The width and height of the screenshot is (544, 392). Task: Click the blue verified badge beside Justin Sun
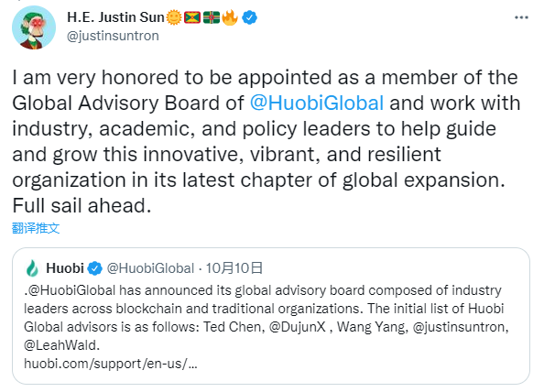249,17
